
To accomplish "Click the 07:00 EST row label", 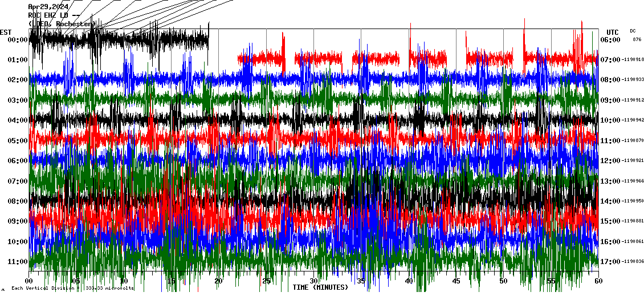I will [x=18, y=181].
